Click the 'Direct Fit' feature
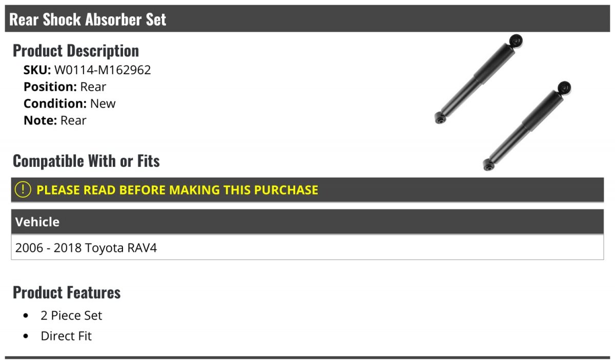 (x=66, y=336)
